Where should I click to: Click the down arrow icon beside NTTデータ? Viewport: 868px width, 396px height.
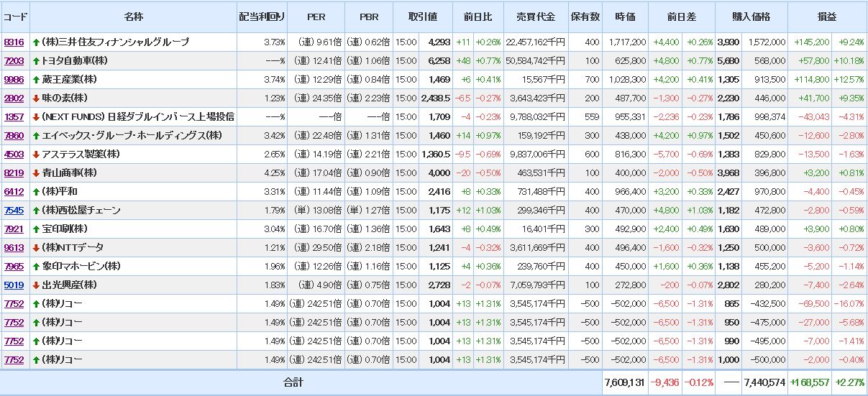[36, 248]
